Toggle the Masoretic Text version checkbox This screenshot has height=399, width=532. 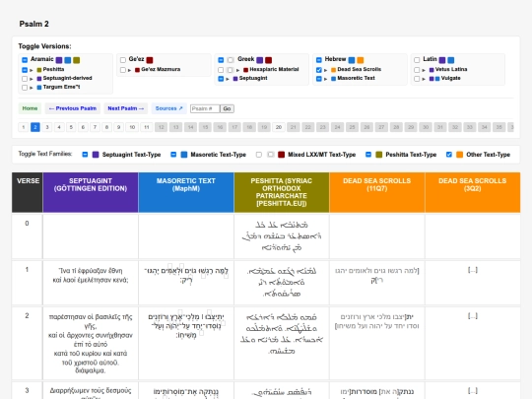point(319,79)
